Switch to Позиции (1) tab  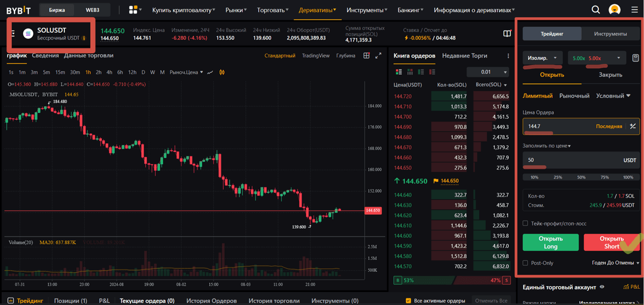pyautogui.click(x=70, y=301)
